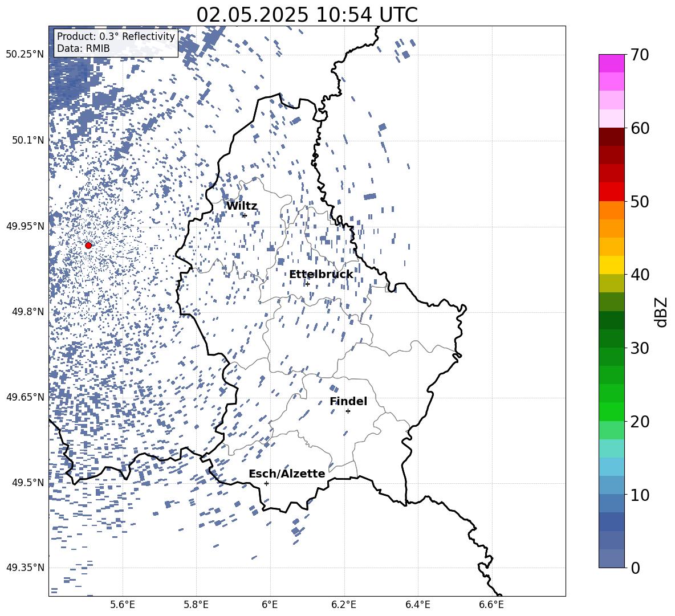The width and height of the screenshot is (675, 616).
Task: Click the yellow color just above 40 dBZ
Action: (x=611, y=265)
